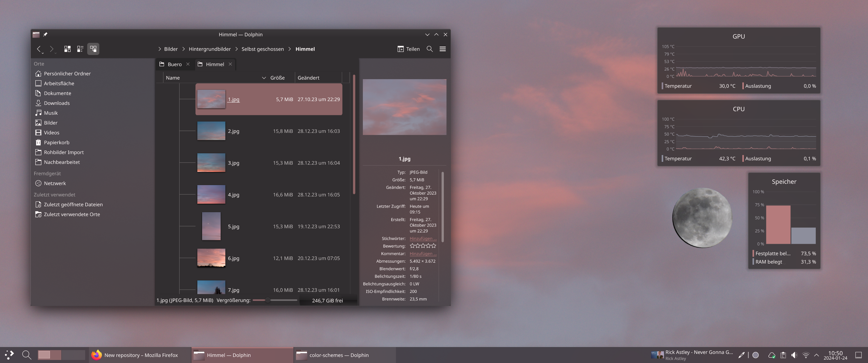Image resolution: width=868 pixels, height=363 pixels.
Task: Expand breadcrumb chevron before Bilder
Action: tap(159, 49)
